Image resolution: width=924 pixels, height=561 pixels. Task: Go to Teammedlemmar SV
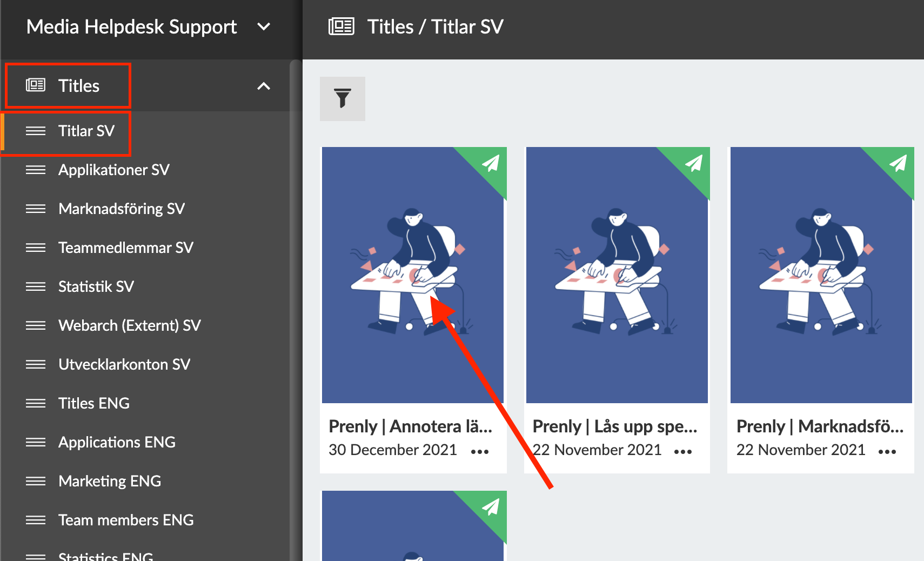point(125,248)
